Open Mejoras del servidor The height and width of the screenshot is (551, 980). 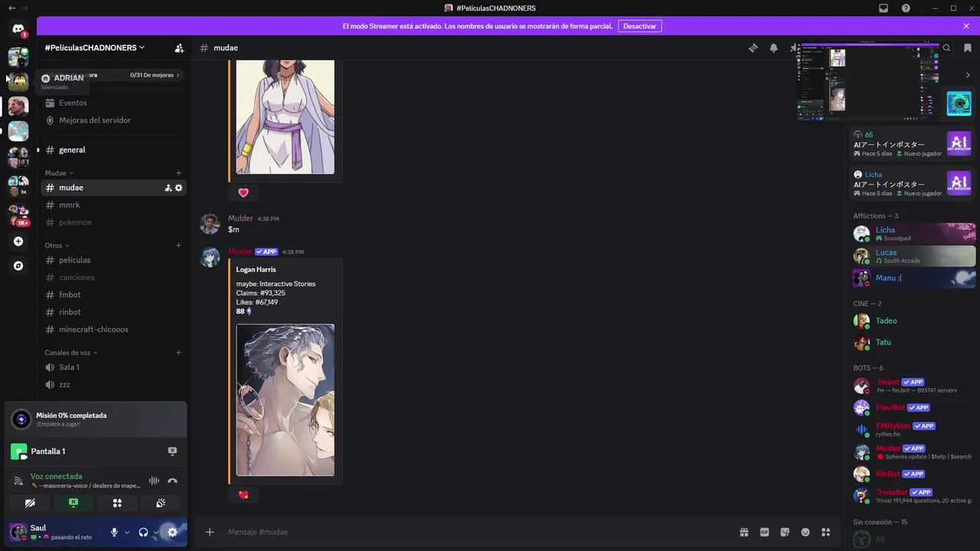tap(113, 120)
